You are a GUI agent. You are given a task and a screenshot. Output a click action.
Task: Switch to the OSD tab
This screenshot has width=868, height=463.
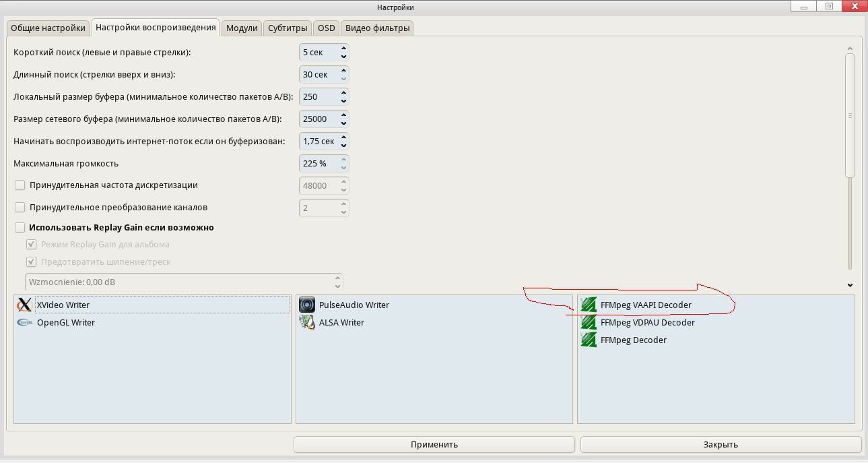pos(327,28)
